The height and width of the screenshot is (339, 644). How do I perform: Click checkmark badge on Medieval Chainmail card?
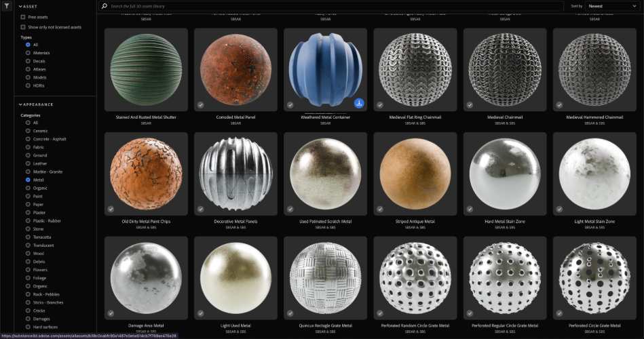coord(470,105)
